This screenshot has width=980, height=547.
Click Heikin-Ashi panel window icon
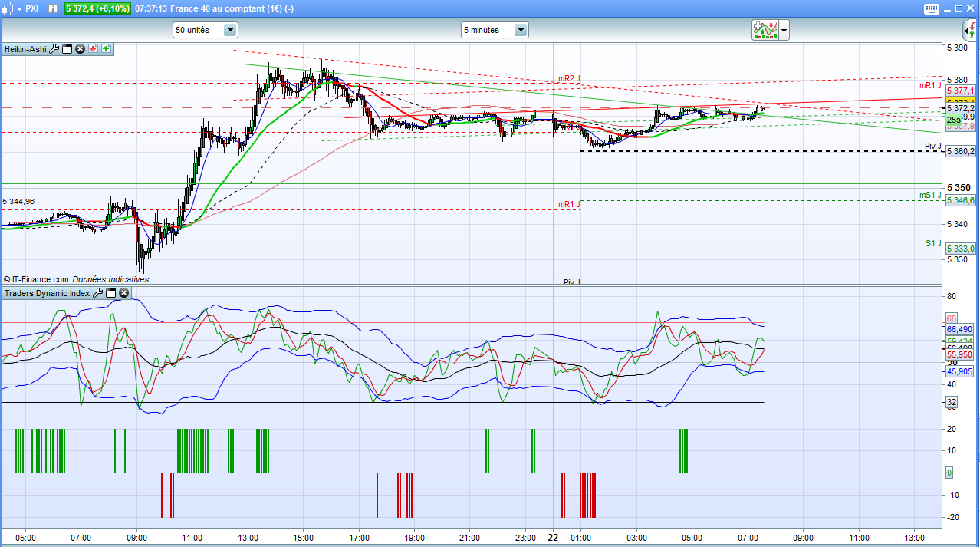click(x=67, y=49)
